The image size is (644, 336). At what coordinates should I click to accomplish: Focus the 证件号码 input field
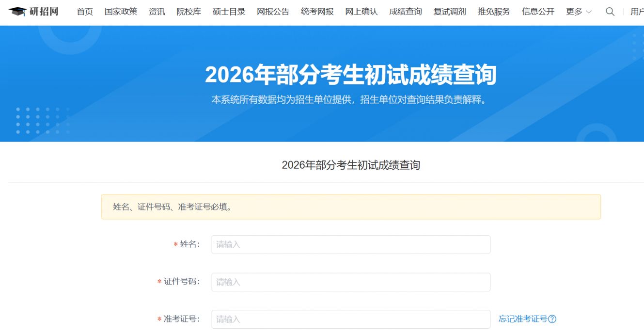click(x=351, y=282)
